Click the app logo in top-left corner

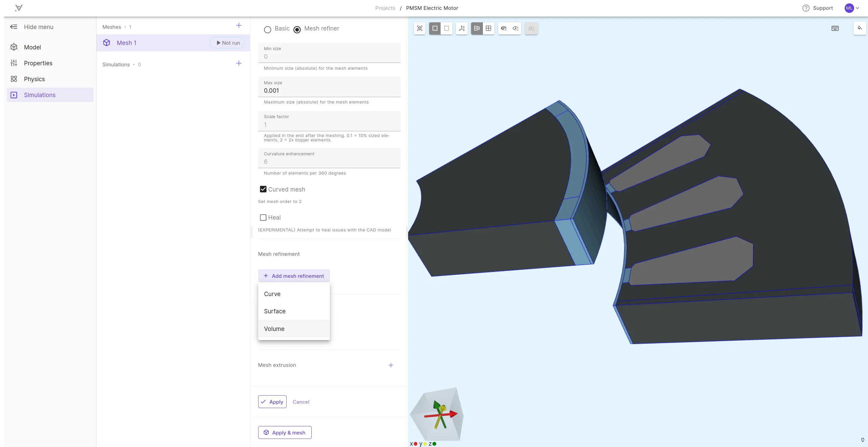point(19,8)
